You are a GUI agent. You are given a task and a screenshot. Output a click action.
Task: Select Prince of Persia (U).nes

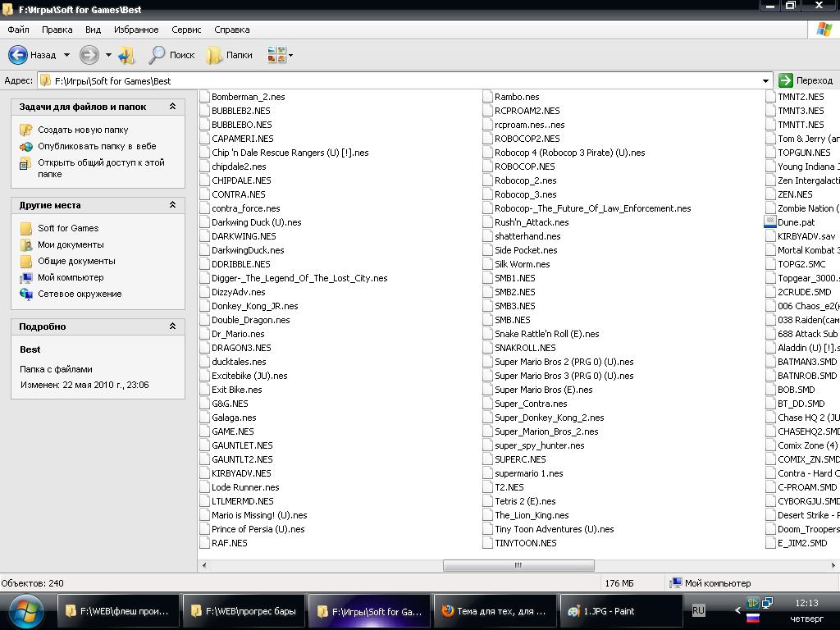(258, 529)
